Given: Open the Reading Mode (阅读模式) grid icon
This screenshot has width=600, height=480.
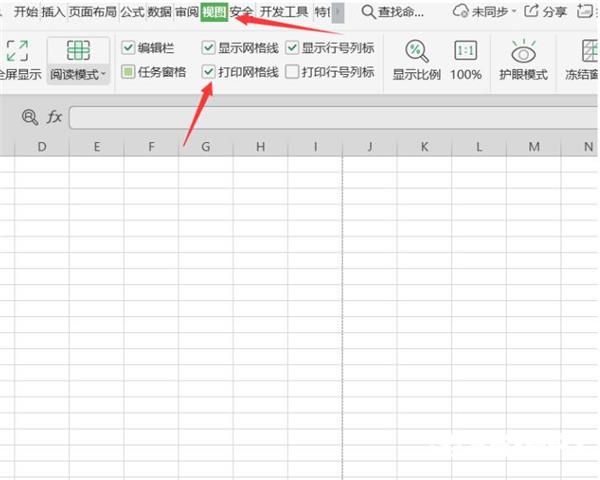Looking at the screenshot, I should (x=78, y=50).
